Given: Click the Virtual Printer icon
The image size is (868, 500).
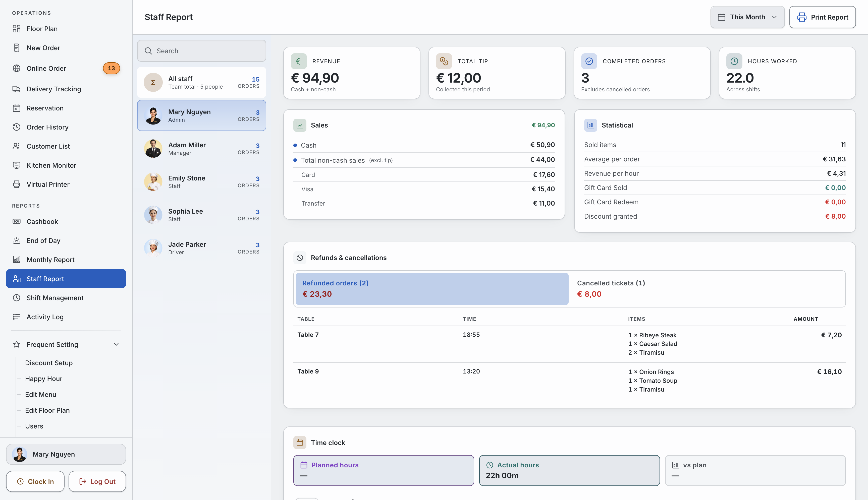Looking at the screenshot, I should (x=17, y=184).
